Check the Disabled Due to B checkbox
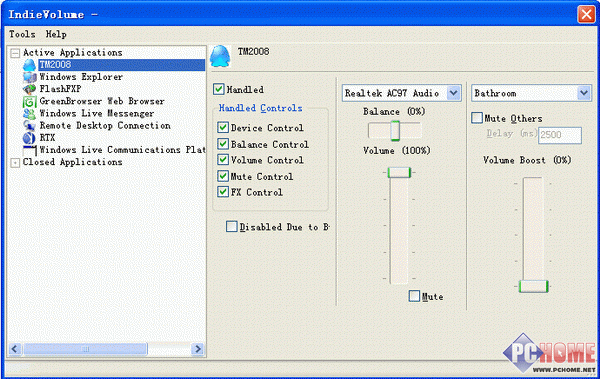This screenshot has height=379, width=600. [232, 227]
